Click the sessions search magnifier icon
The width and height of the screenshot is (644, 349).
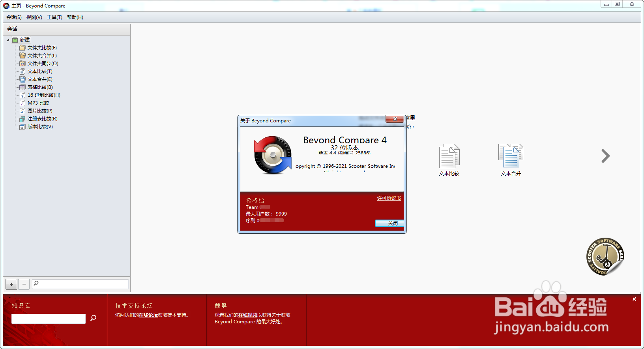(36, 283)
